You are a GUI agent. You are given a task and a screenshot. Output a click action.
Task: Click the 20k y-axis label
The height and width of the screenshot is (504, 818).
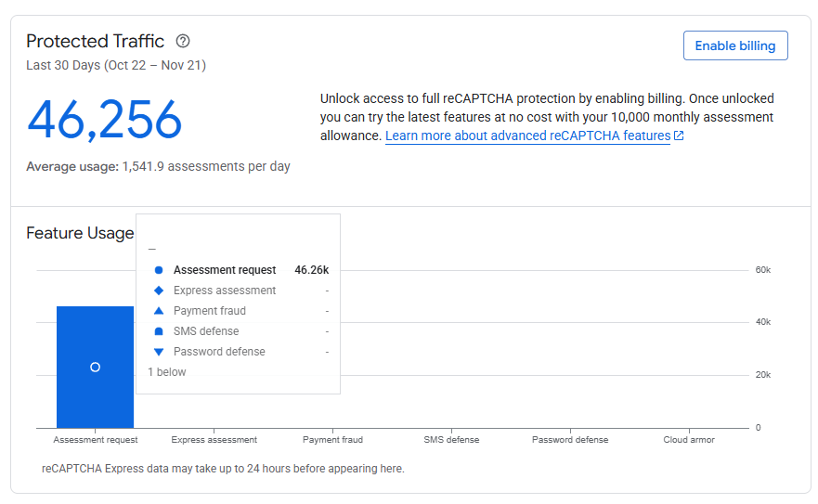pos(762,375)
